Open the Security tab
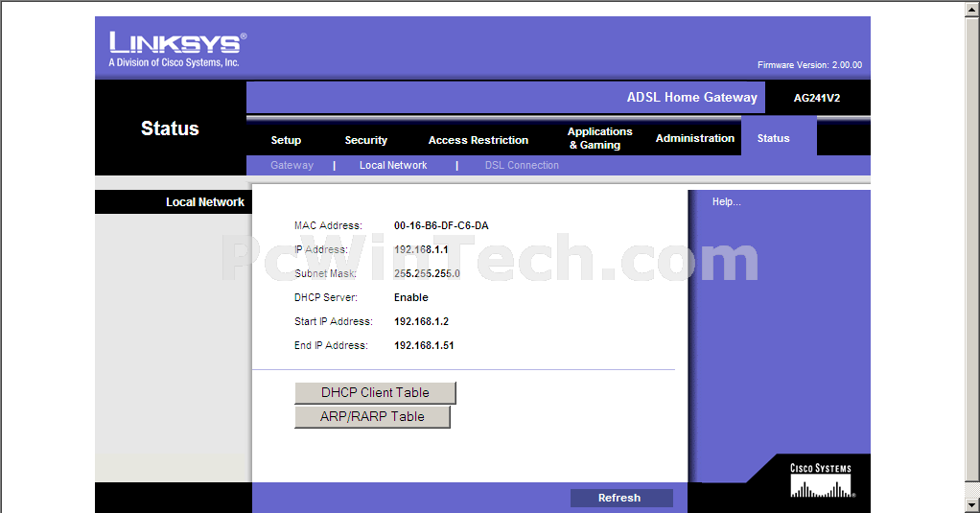The height and width of the screenshot is (513, 980). [365, 140]
